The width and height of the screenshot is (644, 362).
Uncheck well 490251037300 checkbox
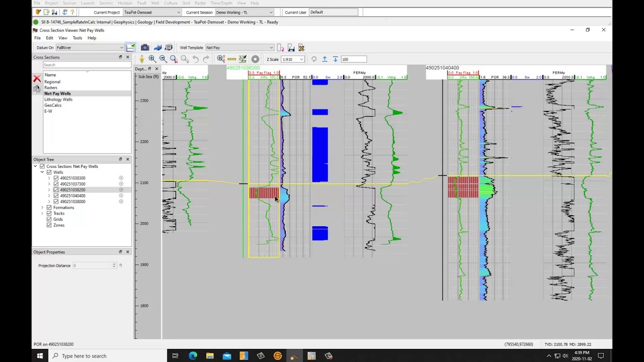56,184
